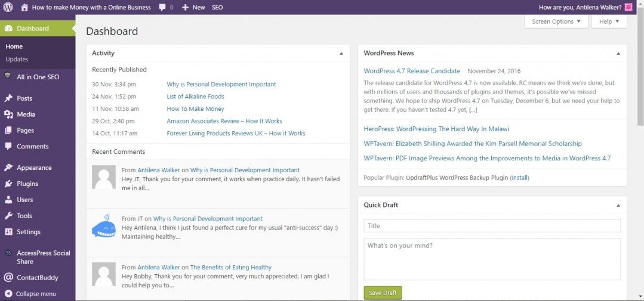
Task: Open the Plugins menu label
Action: tap(27, 184)
